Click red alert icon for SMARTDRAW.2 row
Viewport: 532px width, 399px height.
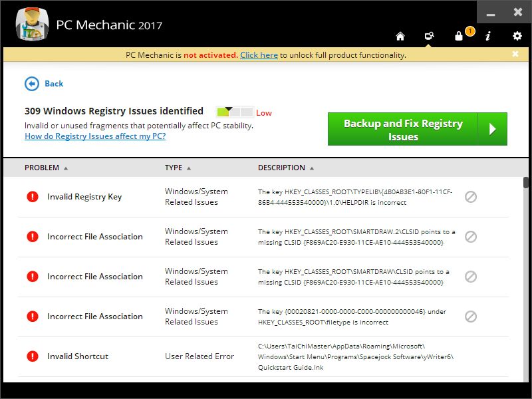click(33, 237)
